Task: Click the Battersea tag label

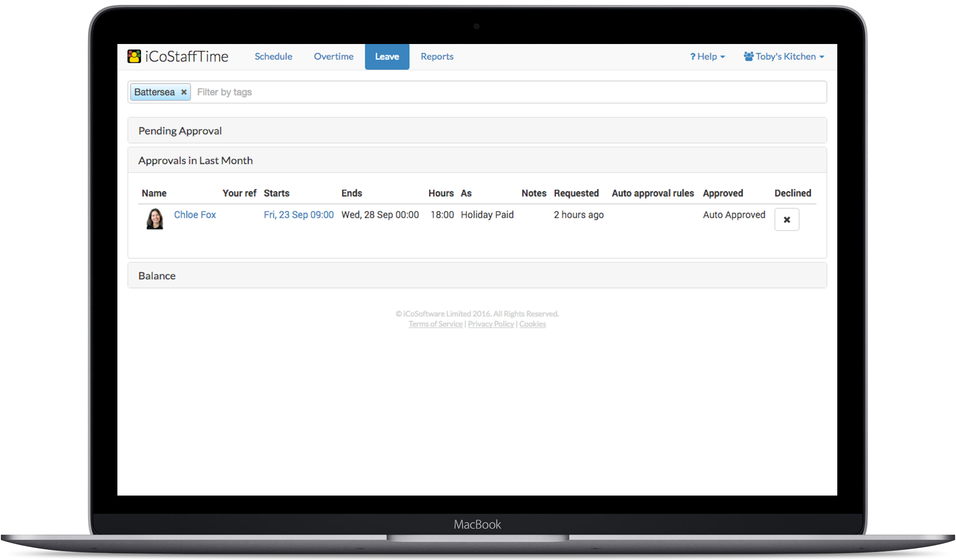Action: point(154,92)
